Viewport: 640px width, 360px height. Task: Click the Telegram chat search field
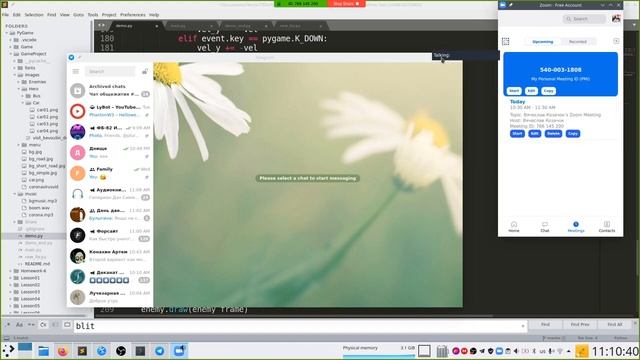pyautogui.click(x=110, y=71)
